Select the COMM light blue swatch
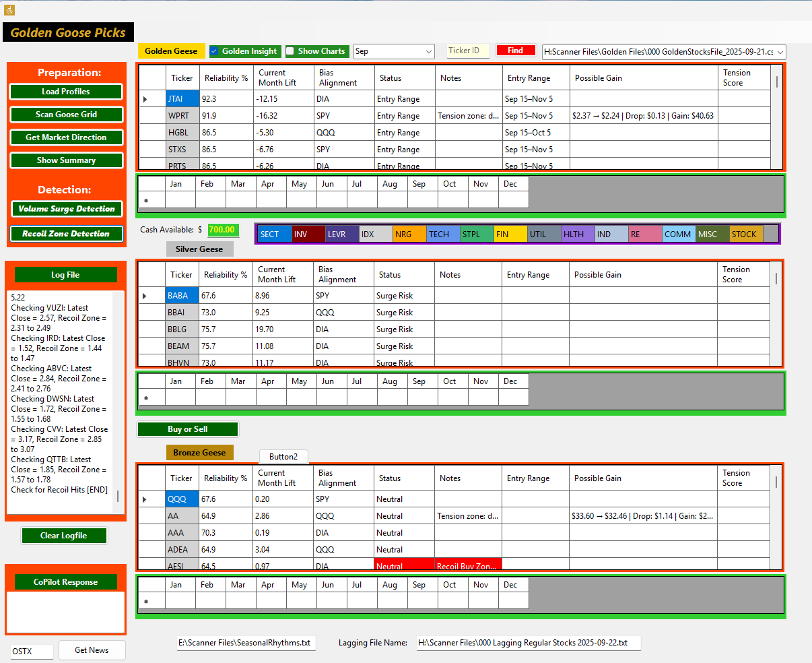This screenshot has height=663, width=812. point(679,234)
